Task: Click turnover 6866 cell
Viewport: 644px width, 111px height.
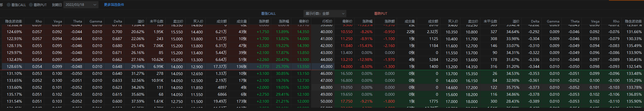Action: pos(222,94)
